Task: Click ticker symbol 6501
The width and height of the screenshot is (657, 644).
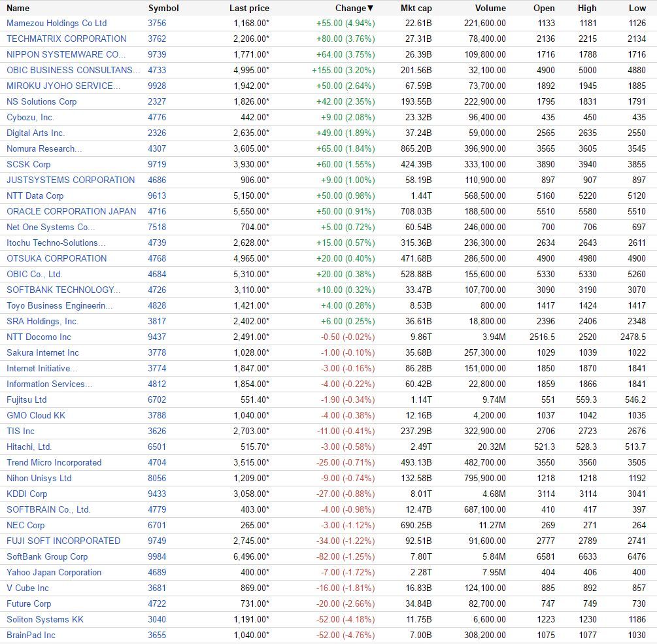Action: (x=157, y=447)
